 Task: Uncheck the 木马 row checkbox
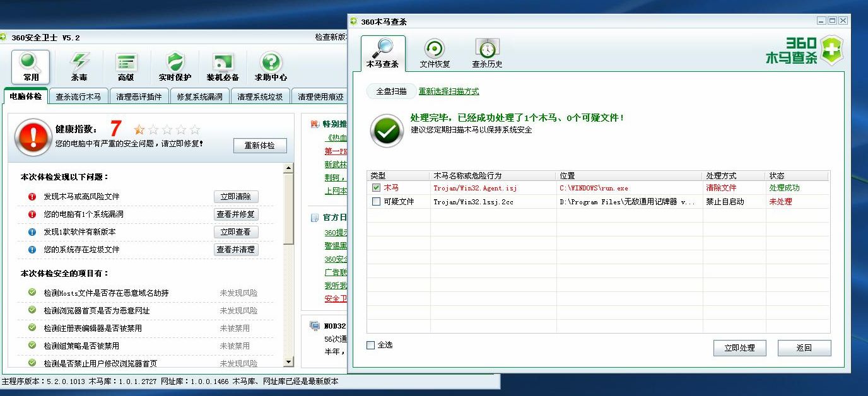coord(377,188)
